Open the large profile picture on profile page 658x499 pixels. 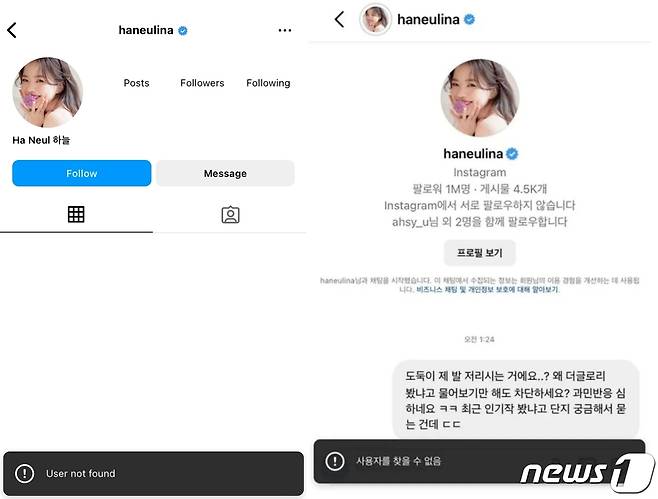tap(47, 92)
